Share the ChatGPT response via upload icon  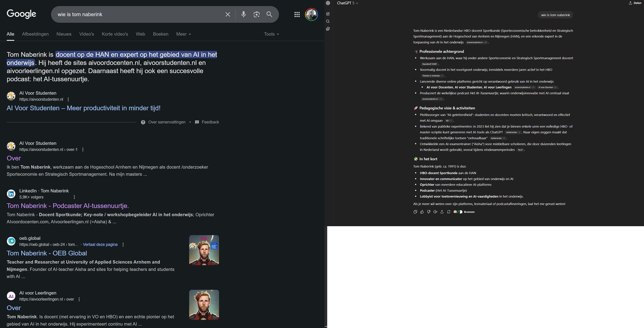tap(442, 212)
